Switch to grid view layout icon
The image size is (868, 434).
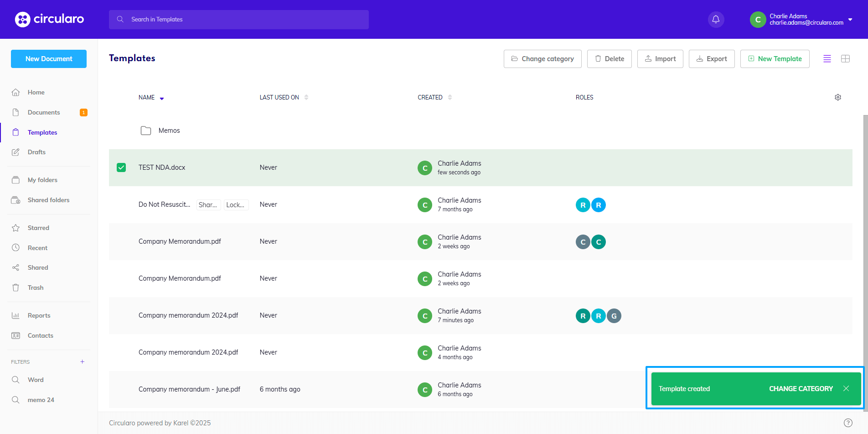[x=845, y=59]
